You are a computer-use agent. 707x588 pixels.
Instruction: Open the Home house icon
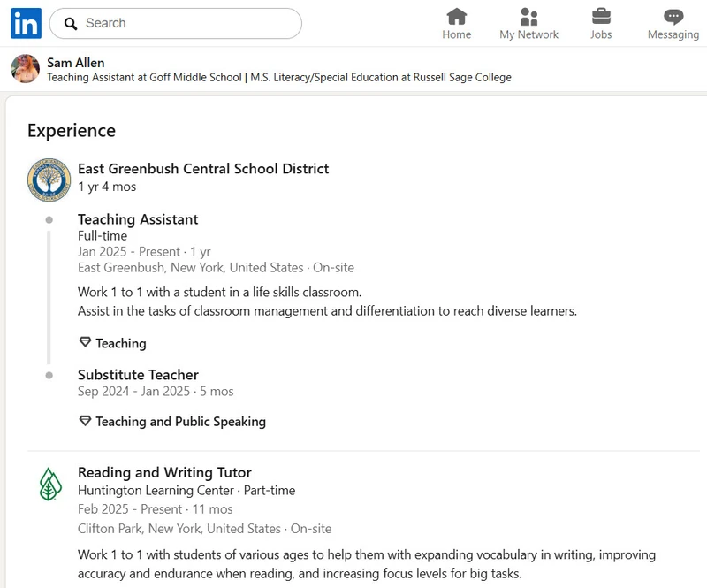tap(456, 17)
